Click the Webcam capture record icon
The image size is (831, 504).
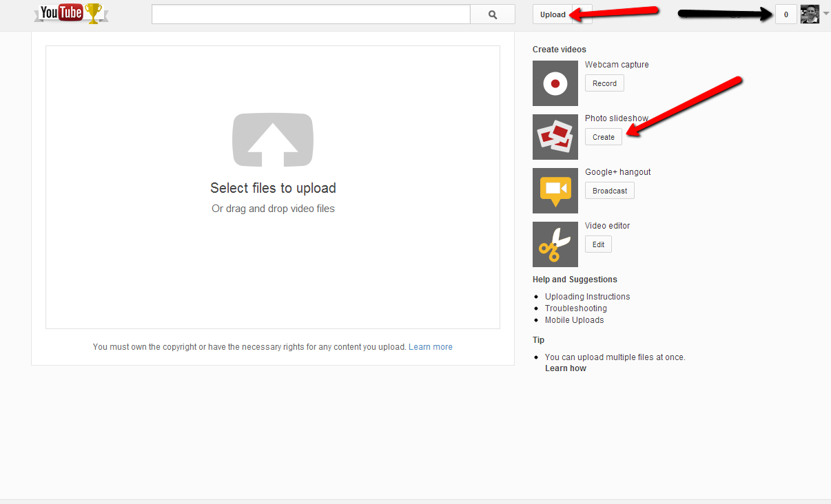point(555,83)
